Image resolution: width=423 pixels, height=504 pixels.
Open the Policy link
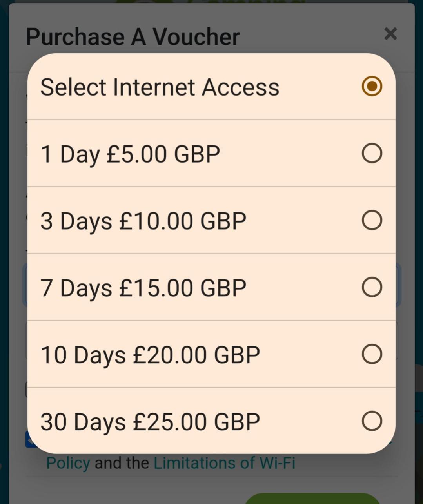click(x=68, y=463)
